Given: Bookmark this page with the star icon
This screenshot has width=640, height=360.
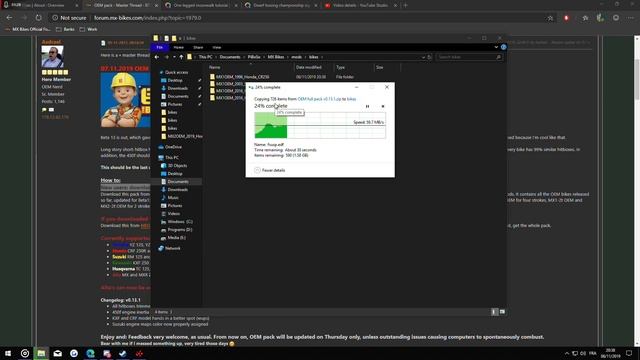Looking at the screenshot, I should (x=550, y=18).
